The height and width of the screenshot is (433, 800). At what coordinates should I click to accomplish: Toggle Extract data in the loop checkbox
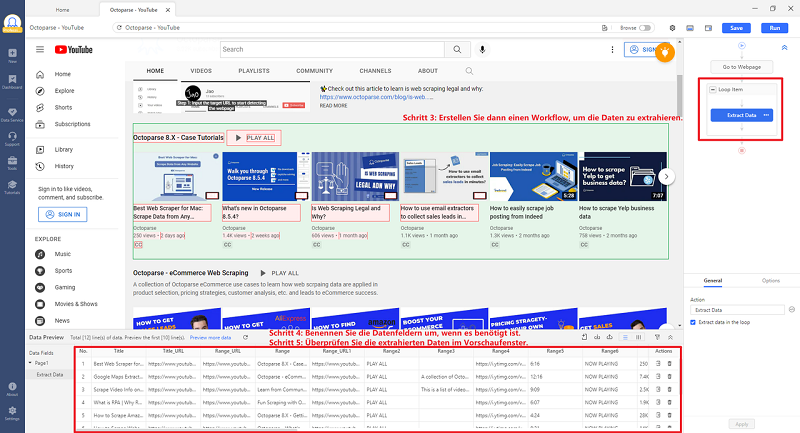click(x=693, y=322)
